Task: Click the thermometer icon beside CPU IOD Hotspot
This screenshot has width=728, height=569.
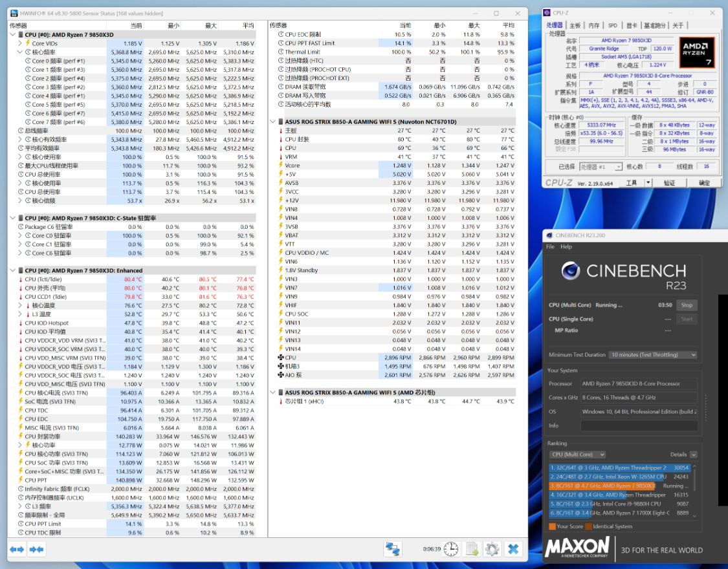Action: 21,323
